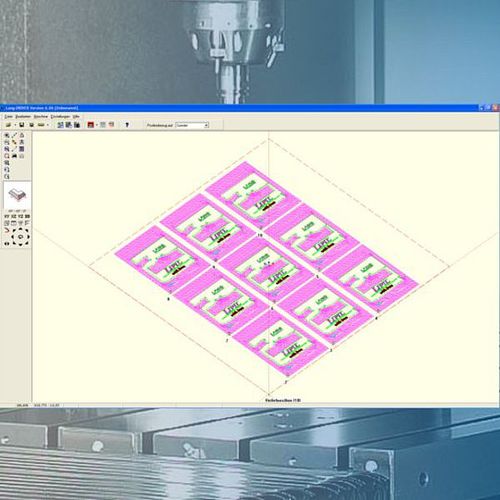Rotate view with the up arrow of the compass
The image size is (500, 500).
click(x=20, y=229)
